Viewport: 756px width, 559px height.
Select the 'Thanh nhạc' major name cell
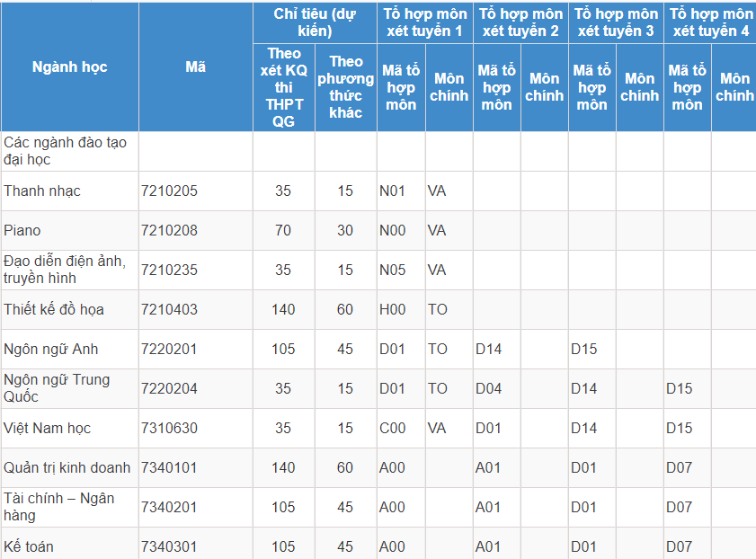42,191
